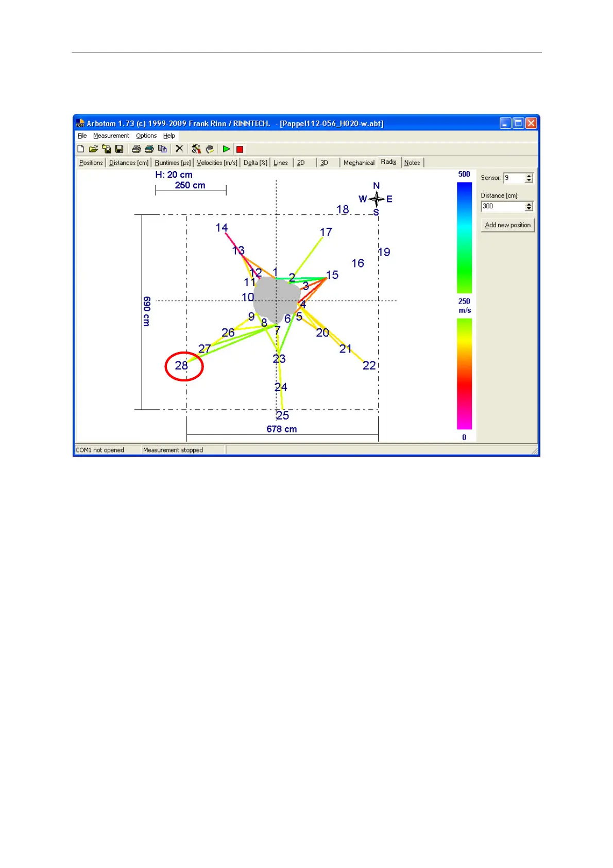This screenshot has width=613, height=868.
Task: Switch to the Lines tab
Action: coord(281,163)
